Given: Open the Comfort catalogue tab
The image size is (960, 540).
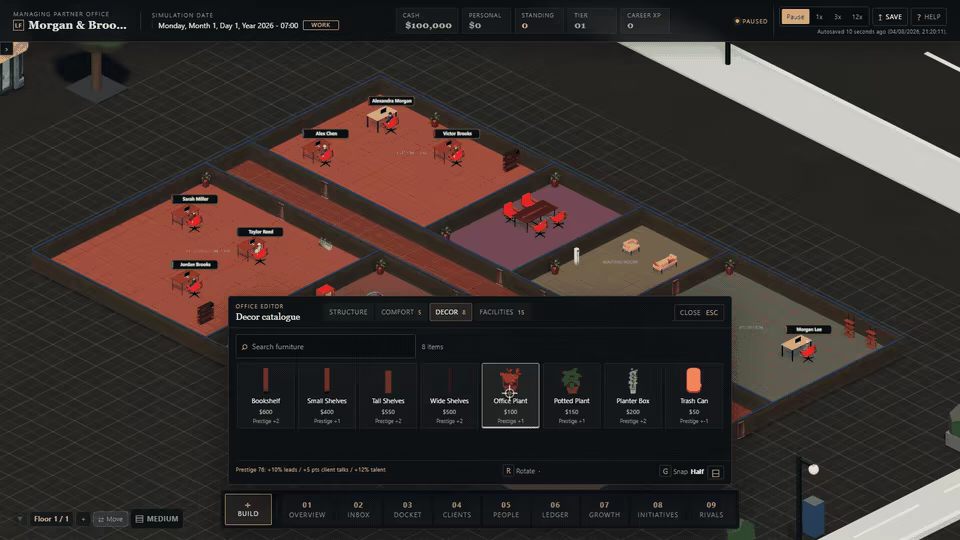Looking at the screenshot, I should coord(401,312).
